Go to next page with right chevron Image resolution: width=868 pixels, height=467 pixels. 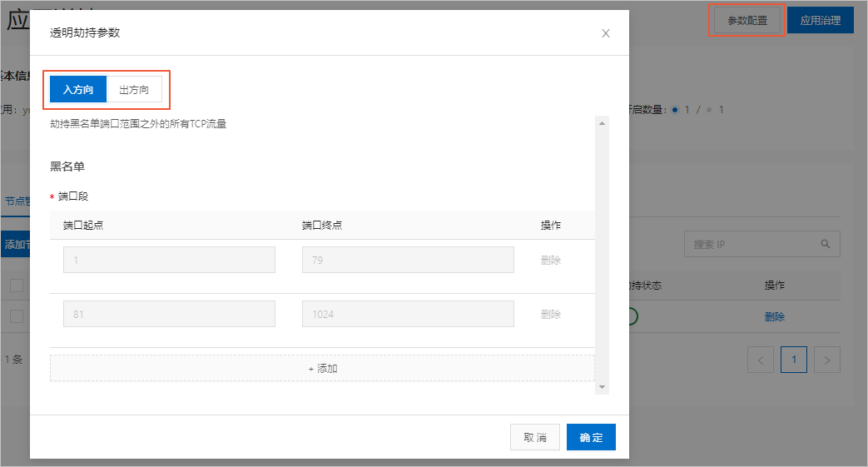coord(827,360)
